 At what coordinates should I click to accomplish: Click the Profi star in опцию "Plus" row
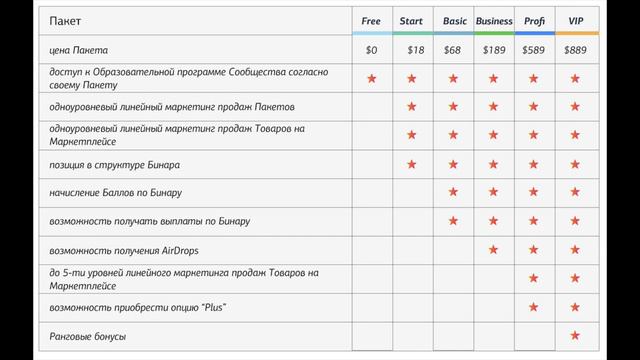[x=533, y=307]
